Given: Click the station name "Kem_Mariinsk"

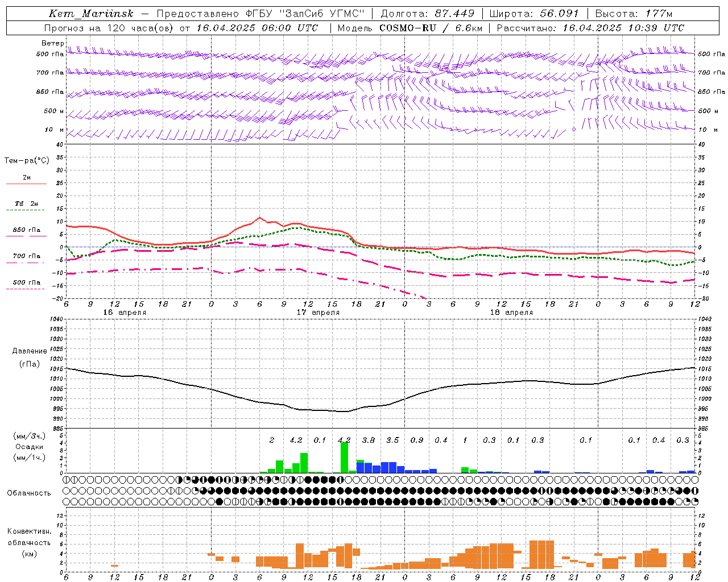Looking at the screenshot, I should point(91,14).
